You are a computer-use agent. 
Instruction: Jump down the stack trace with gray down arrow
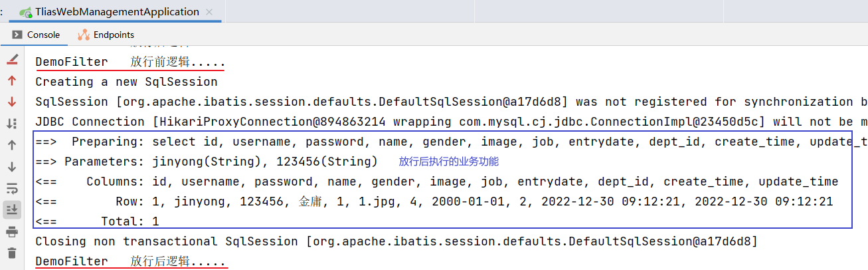pos(12,166)
